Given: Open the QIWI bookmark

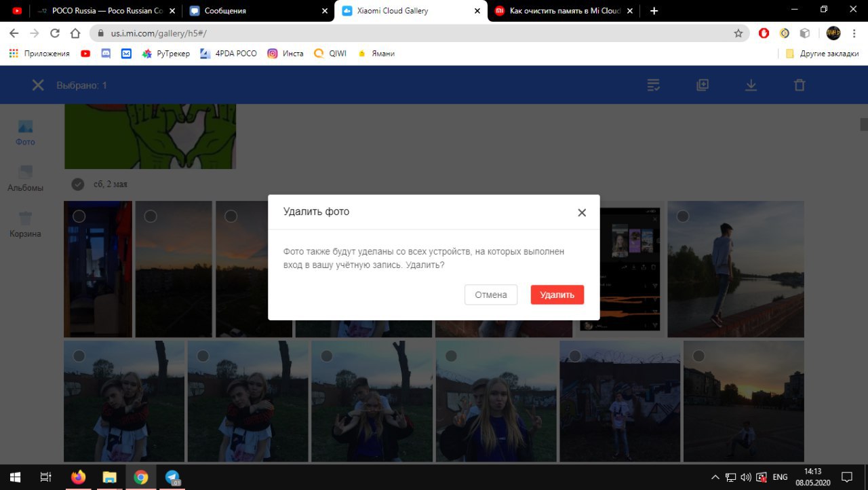Looking at the screenshot, I should coord(330,54).
